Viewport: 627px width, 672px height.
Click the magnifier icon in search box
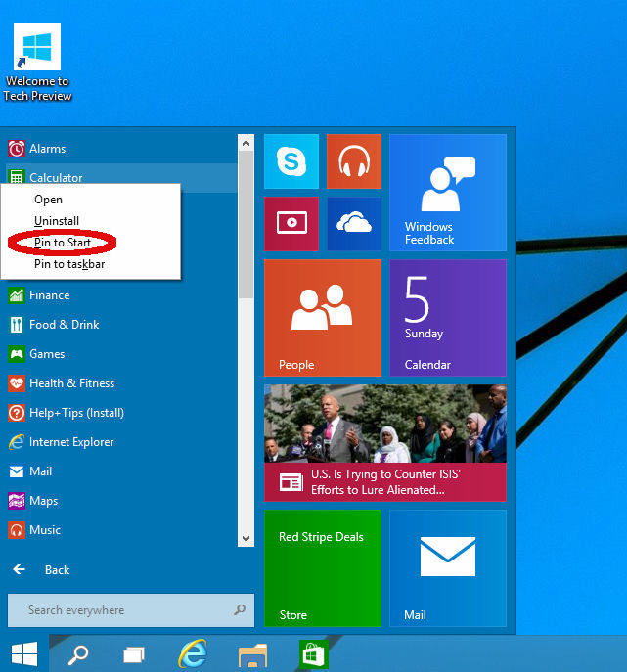240,609
